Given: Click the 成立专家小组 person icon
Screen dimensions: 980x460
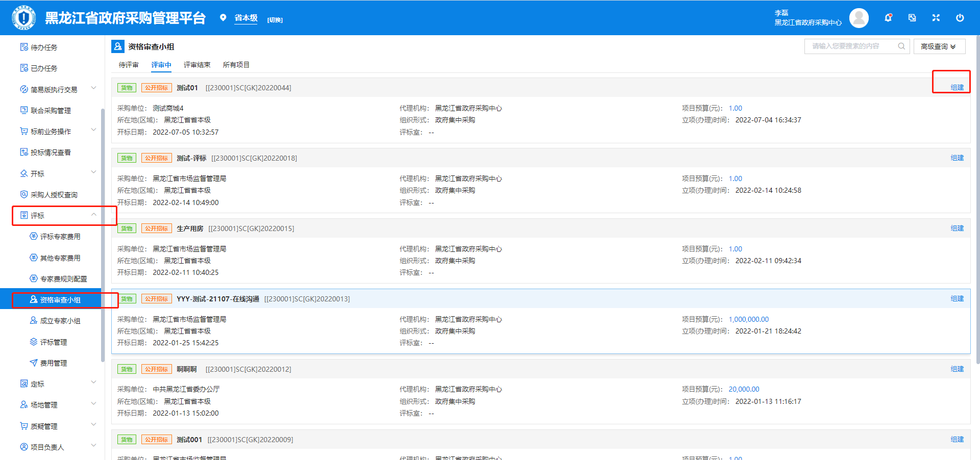Looking at the screenshot, I should [x=34, y=320].
